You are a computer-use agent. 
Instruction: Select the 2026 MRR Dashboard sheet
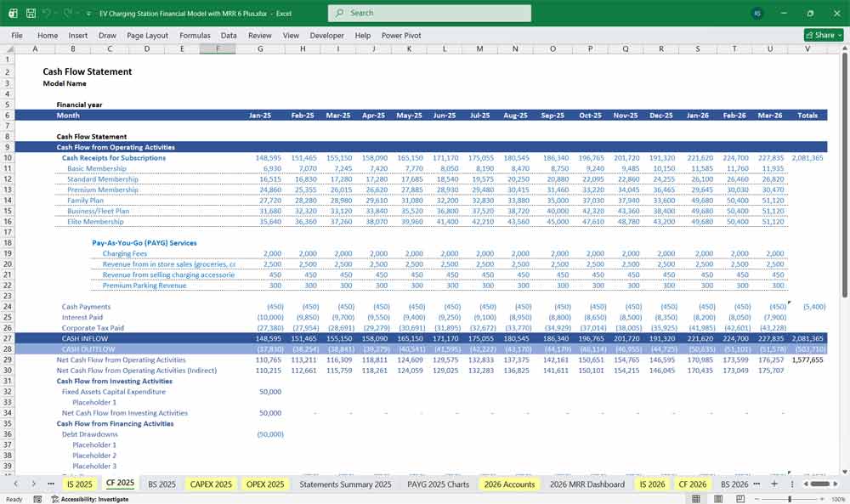588,483
